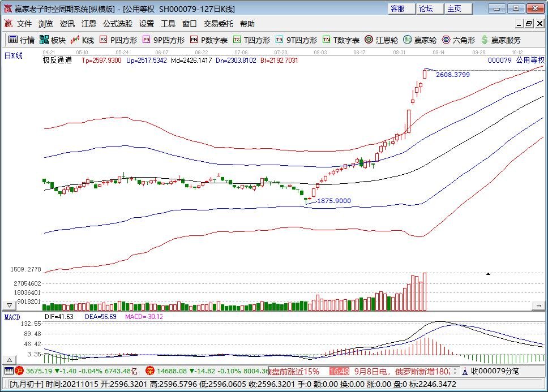Click the 16:48 news timestamp
This screenshot has height=392, width=548.
(339, 372)
